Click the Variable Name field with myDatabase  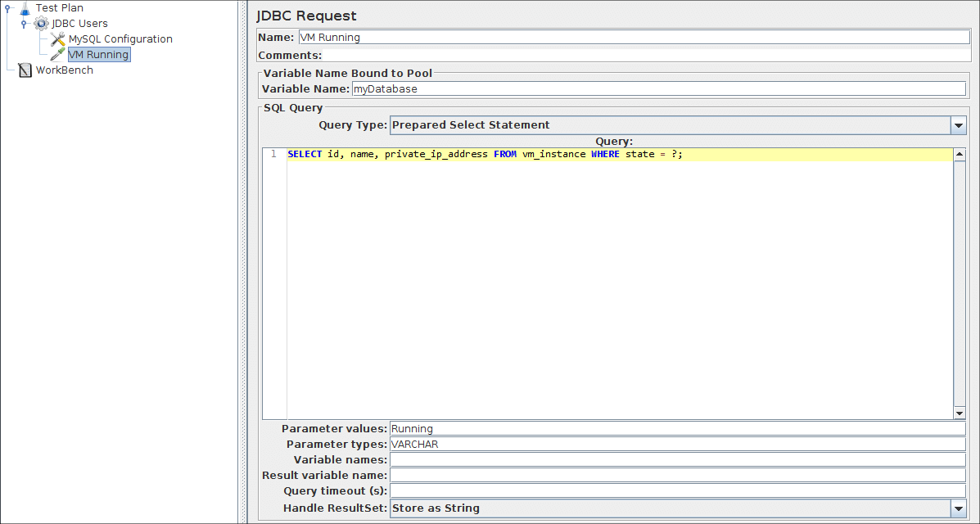pos(657,89)
